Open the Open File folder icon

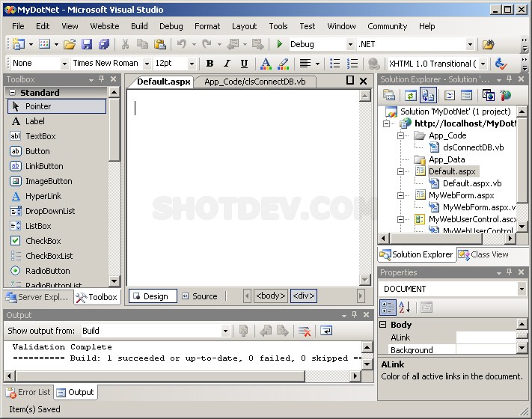tap(70, 45)
